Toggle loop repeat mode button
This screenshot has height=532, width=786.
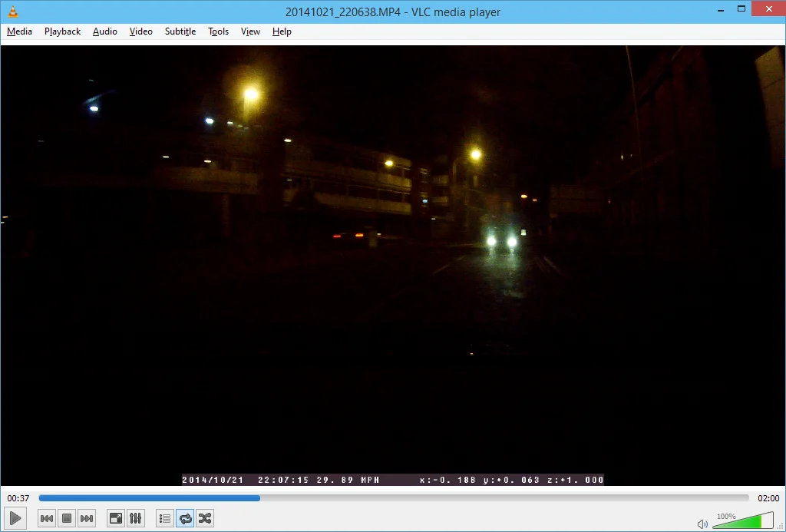[x=185, y=518]
